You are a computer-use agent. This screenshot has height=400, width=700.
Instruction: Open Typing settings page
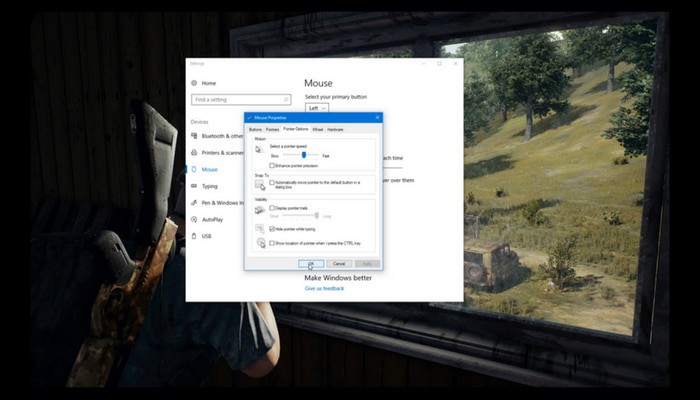coord(209,186)
